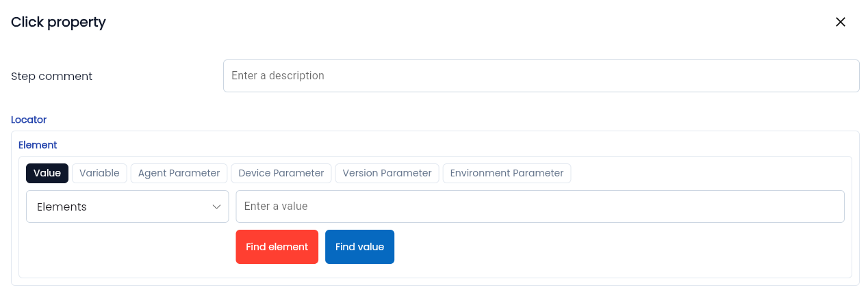Click the Element section heading
868x307 pixels.
coord(38,145)
